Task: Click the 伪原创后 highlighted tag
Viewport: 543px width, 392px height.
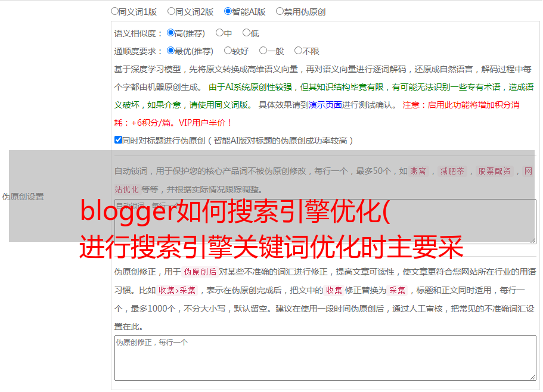Action: [x=200, y=272]
